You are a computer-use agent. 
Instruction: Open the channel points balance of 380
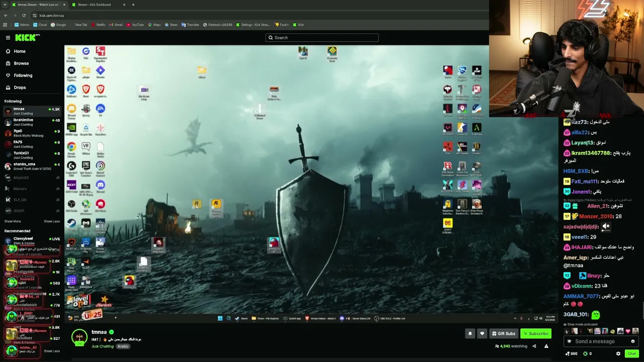(571, 354)
